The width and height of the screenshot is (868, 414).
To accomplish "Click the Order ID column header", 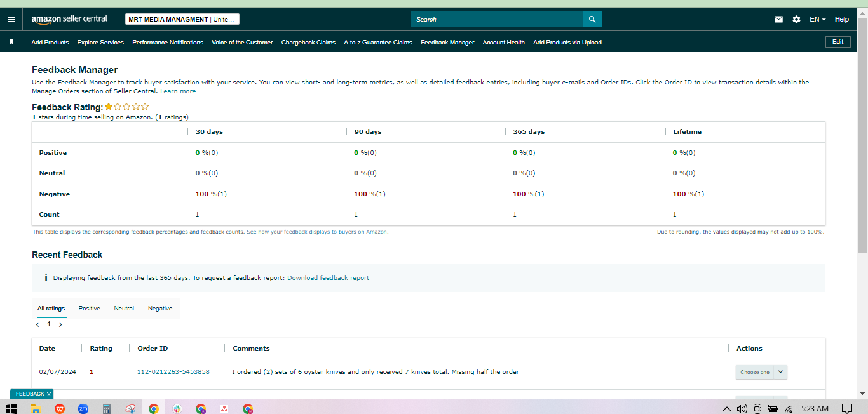I will [x=153, y=348].
